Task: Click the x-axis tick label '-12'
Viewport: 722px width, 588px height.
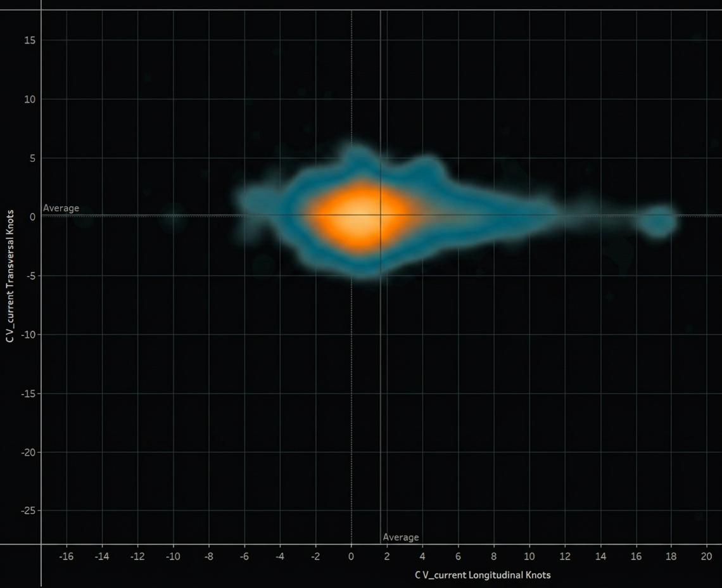Action: click(137, 556)
